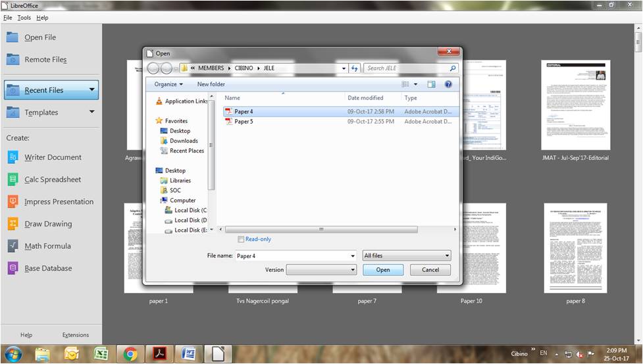Click the Paper 5 PDF file icon
This screenshot has width=643, height=364.
228,121
